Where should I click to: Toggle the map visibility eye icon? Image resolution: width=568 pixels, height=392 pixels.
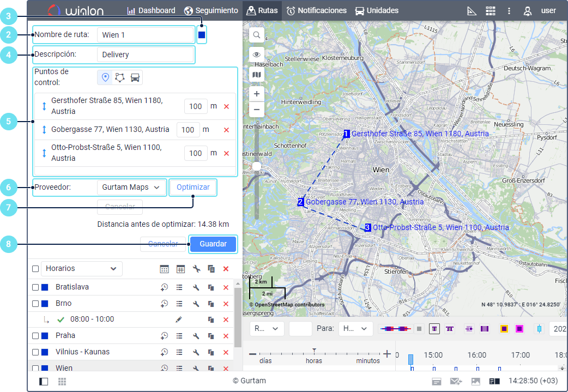click(256, 55)
